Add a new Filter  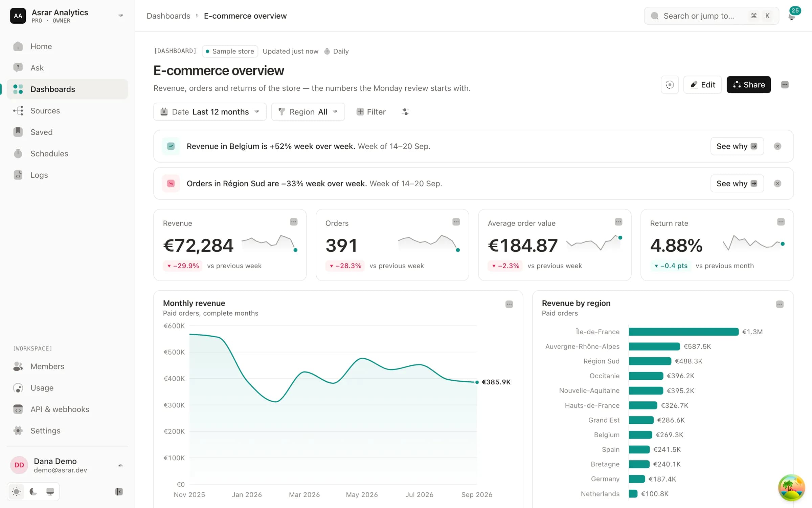click(371, 112)
